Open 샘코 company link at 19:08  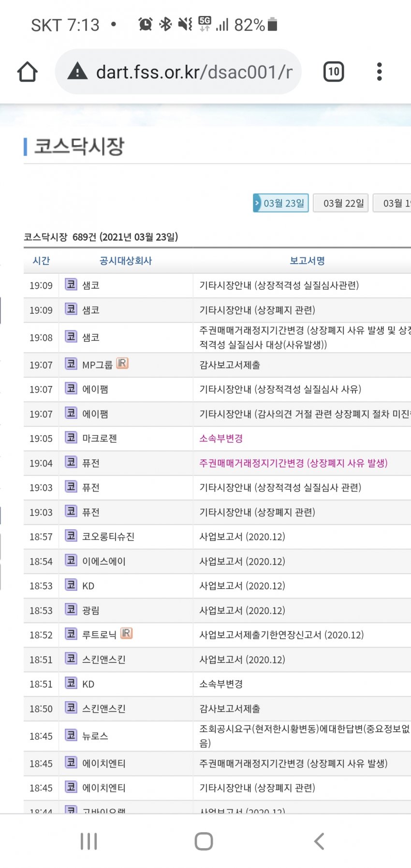click(91, 338)
